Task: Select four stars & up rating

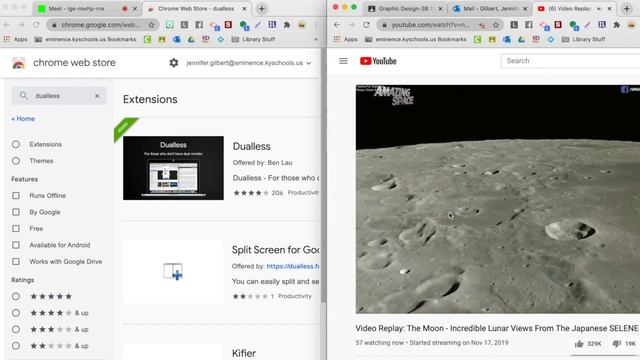Action: [16, 313]
